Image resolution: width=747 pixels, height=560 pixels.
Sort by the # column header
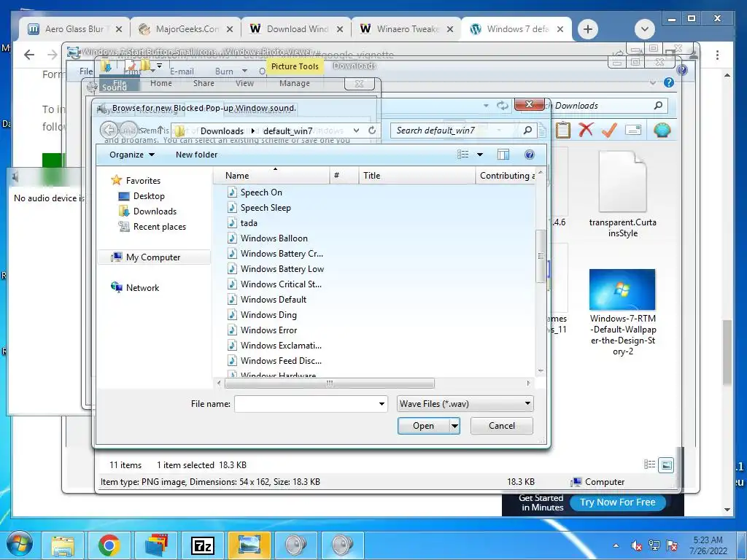pyautogui.click(x=344, y=176)
